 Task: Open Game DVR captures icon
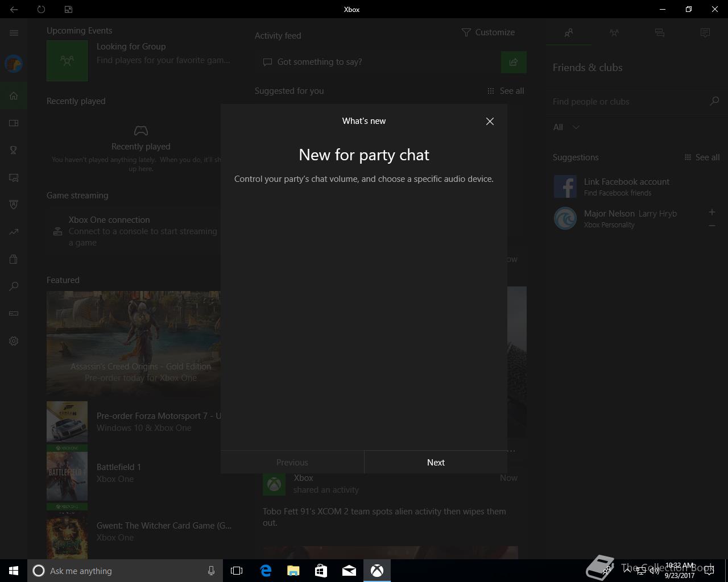pos(14,177)
